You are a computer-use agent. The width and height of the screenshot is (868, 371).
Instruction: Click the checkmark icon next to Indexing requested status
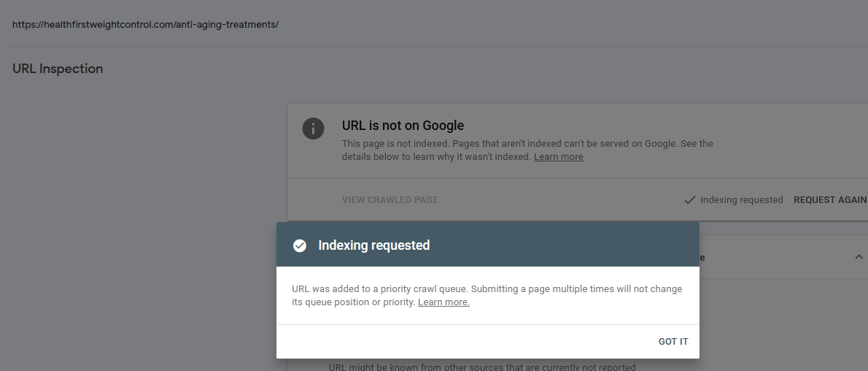[689, 200]
